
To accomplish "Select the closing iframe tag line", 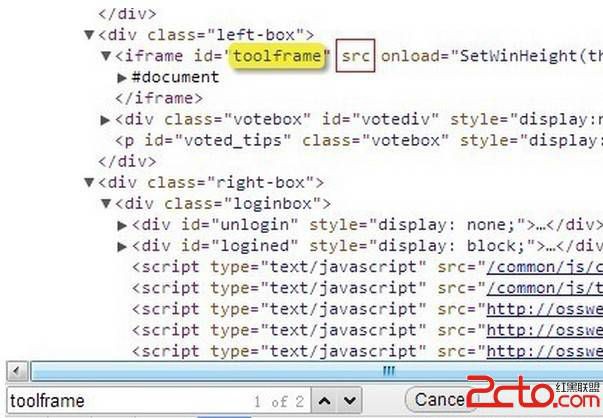I will [159, 98].
